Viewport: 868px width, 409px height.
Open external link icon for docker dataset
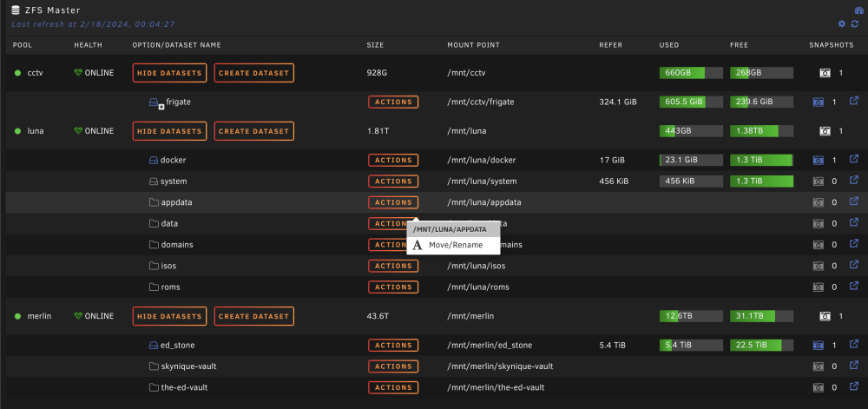(854, 159)
